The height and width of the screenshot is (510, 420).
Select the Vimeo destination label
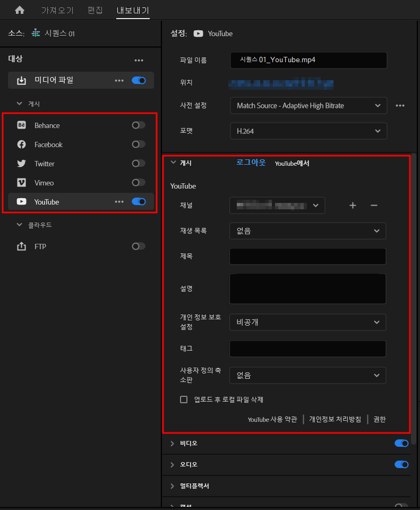tap(44, 183)
